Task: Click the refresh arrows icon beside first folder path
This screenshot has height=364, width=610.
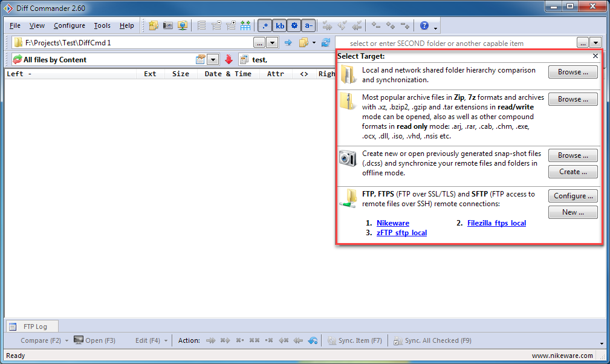Action: (x=326, y=42)
